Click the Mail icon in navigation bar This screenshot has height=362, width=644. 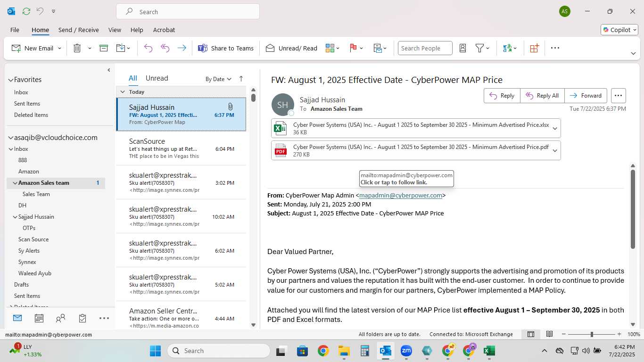(x=17, y=318)
